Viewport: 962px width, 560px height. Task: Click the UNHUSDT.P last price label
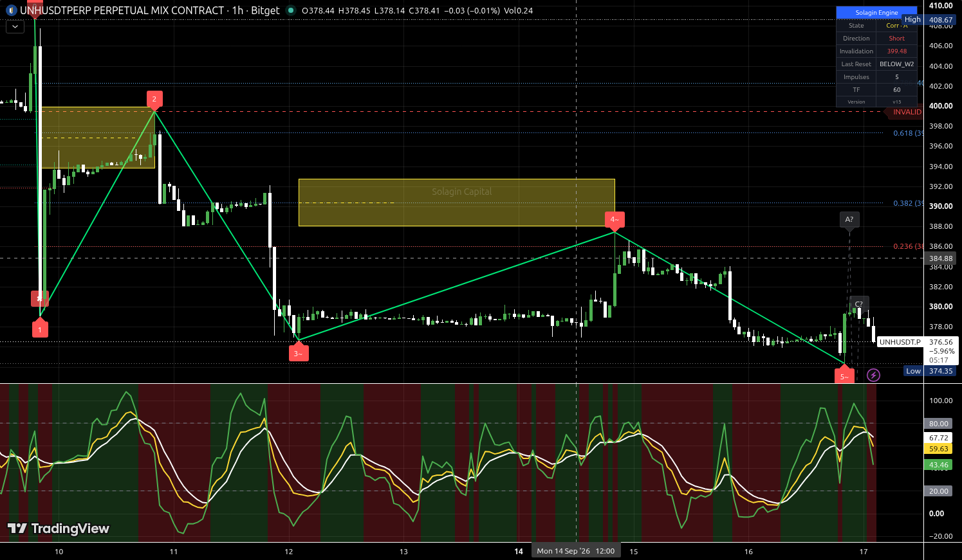(900, 342)
